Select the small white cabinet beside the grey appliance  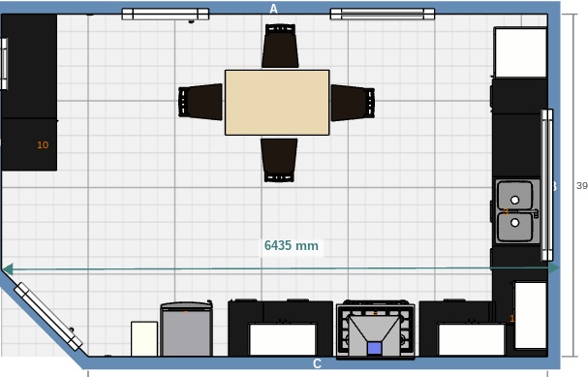144,338
